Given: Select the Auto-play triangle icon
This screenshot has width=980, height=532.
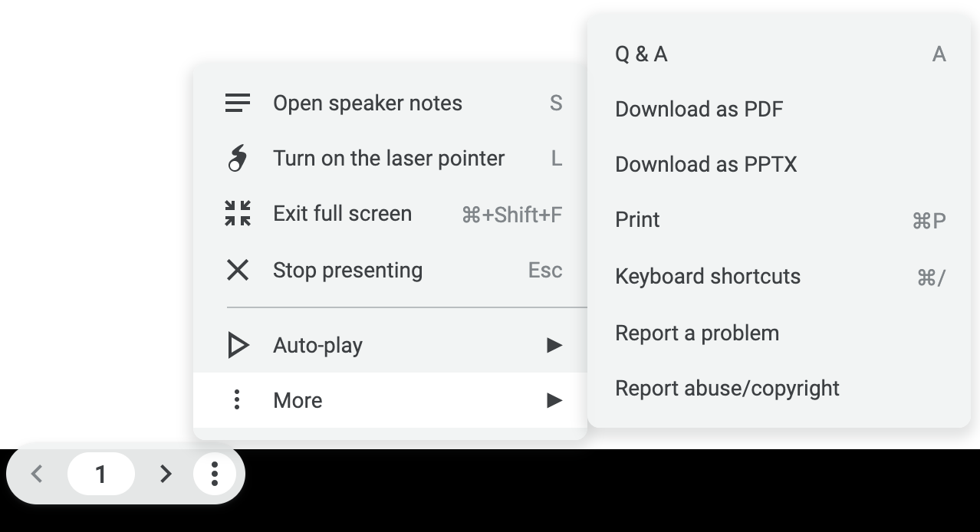Looking at the screenshot, I should coord(238,345).
